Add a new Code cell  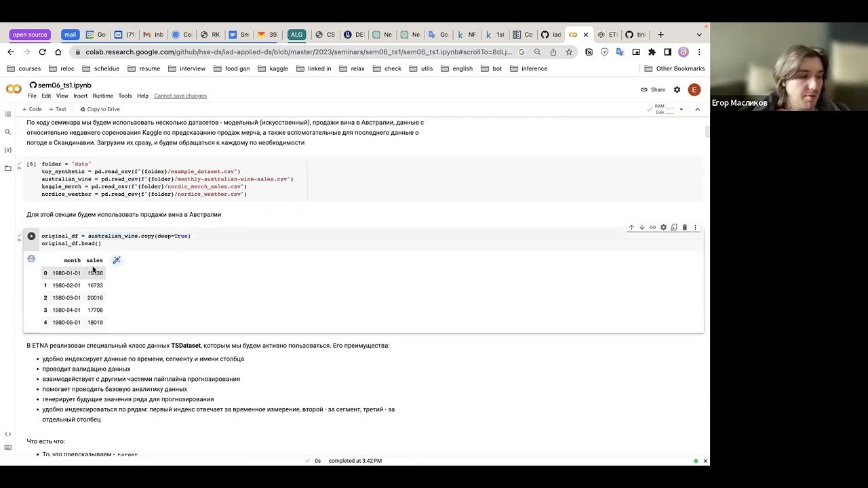pyautogui.click(x=32, y=109)
